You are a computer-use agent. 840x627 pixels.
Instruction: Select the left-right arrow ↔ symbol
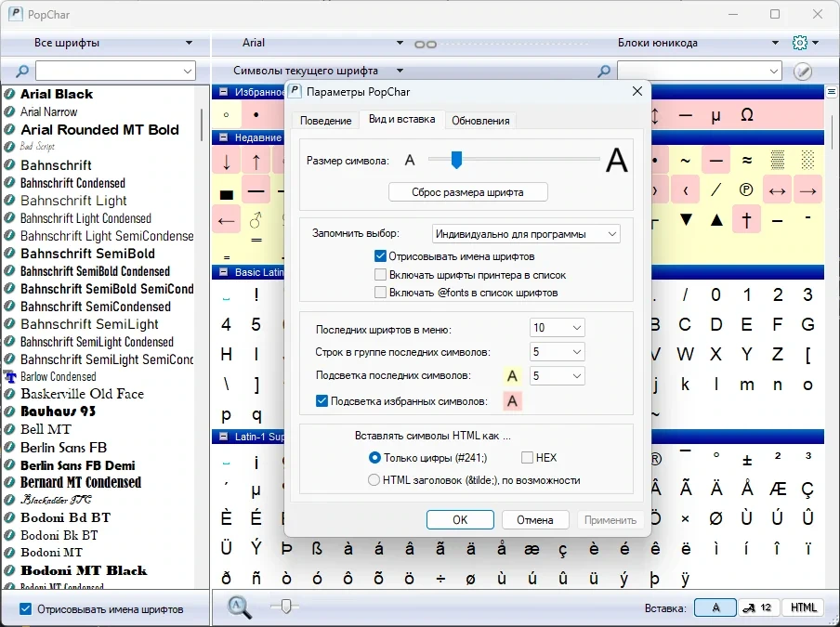pos(777,190)
